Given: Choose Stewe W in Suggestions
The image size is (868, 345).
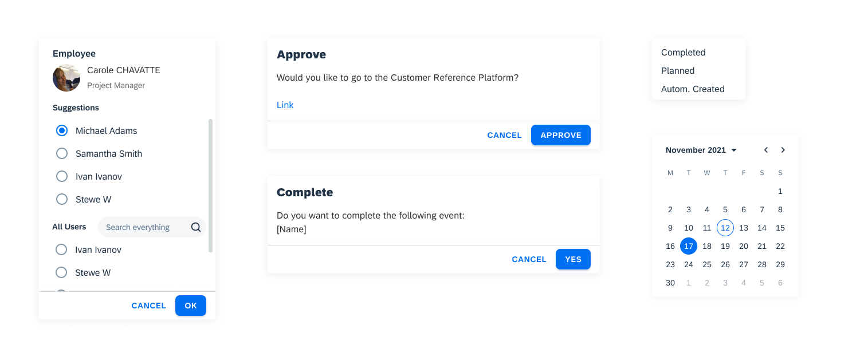Looking at the screenshot, I should pyautogui.click(x=62, y=199).
